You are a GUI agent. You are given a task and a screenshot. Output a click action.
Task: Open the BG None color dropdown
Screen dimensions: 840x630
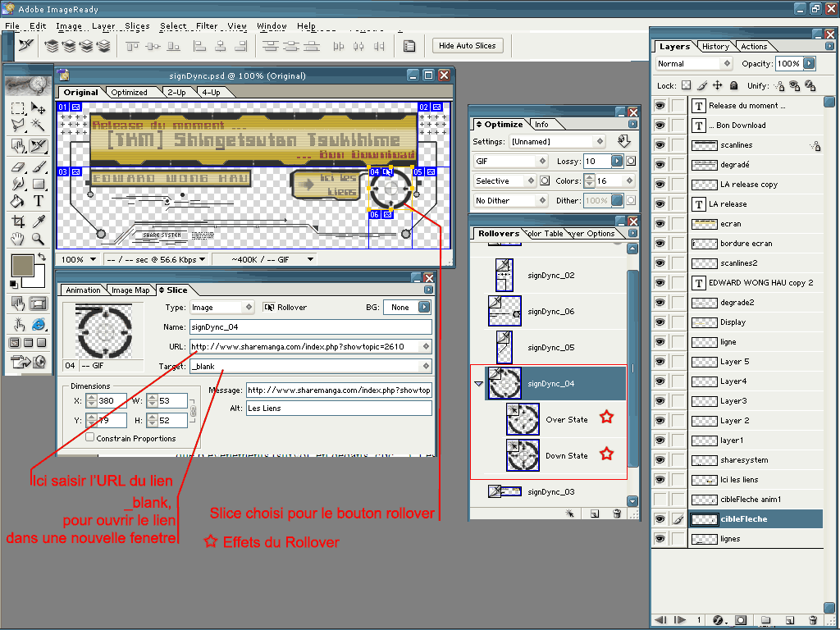point(407,308)
